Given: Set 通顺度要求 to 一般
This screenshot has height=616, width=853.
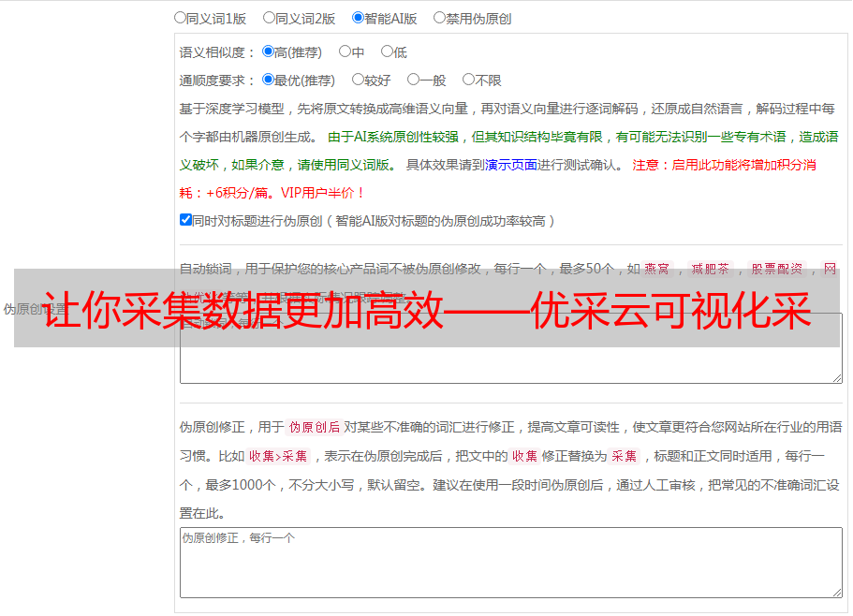Looking at the screenshot, I should pyautogui.click(x=414, y=80).
